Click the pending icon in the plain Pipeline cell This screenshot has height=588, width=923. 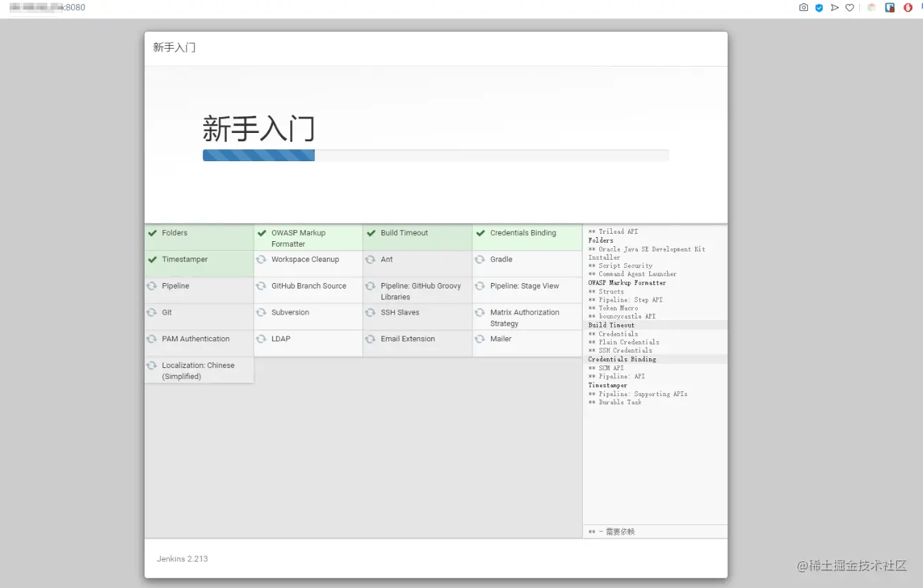(x=152, y=286)
